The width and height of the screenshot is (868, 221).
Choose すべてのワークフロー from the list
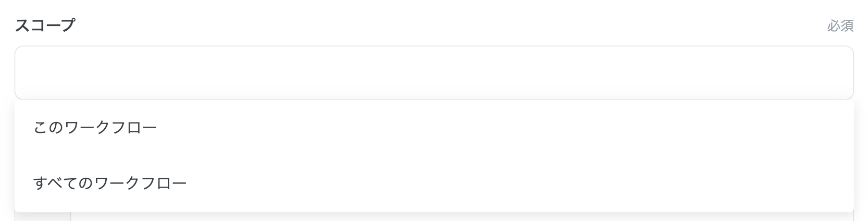coord(110,183)
